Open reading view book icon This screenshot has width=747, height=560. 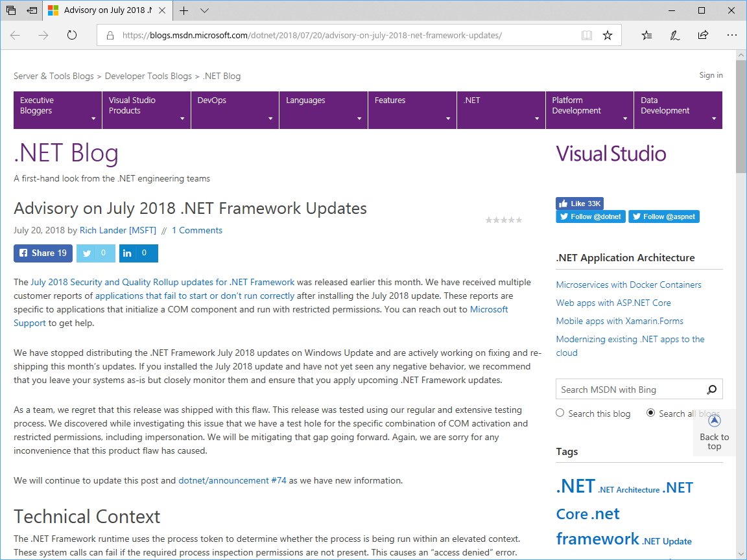[587, 36]
